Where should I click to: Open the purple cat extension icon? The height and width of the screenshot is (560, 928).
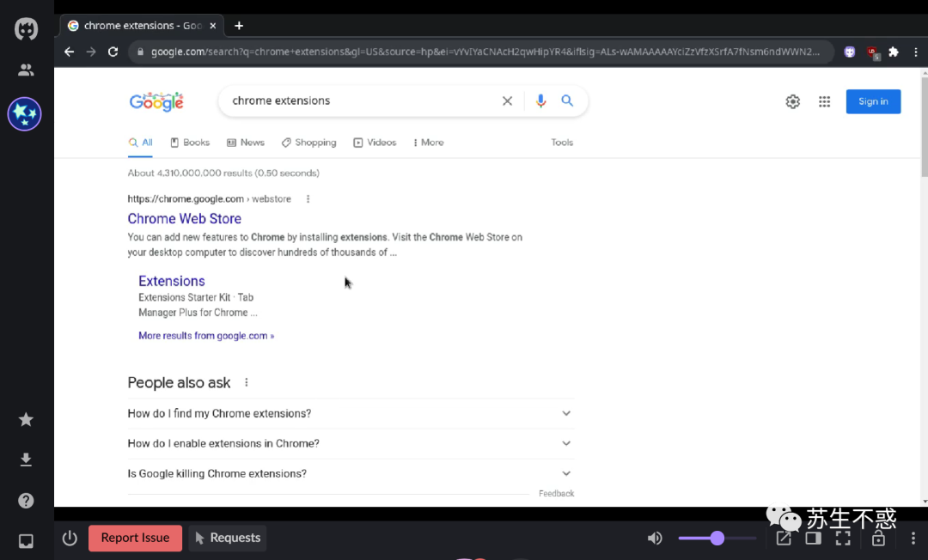coord(850,52)
